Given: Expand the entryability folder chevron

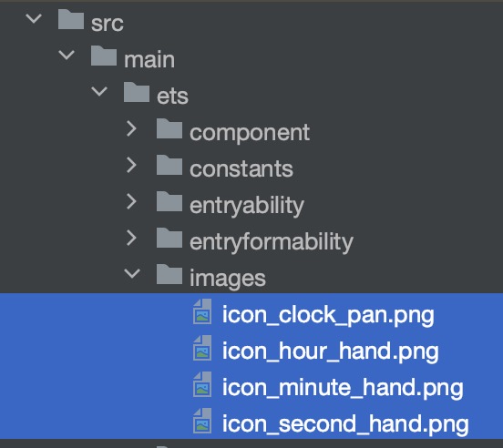Looking at the screenshot, I should tap(131, 202).
